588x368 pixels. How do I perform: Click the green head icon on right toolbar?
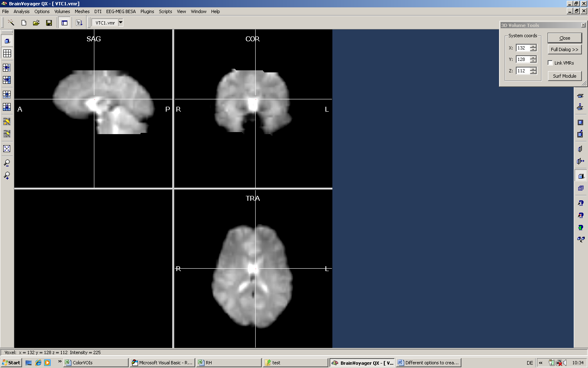tap(581, 227)
